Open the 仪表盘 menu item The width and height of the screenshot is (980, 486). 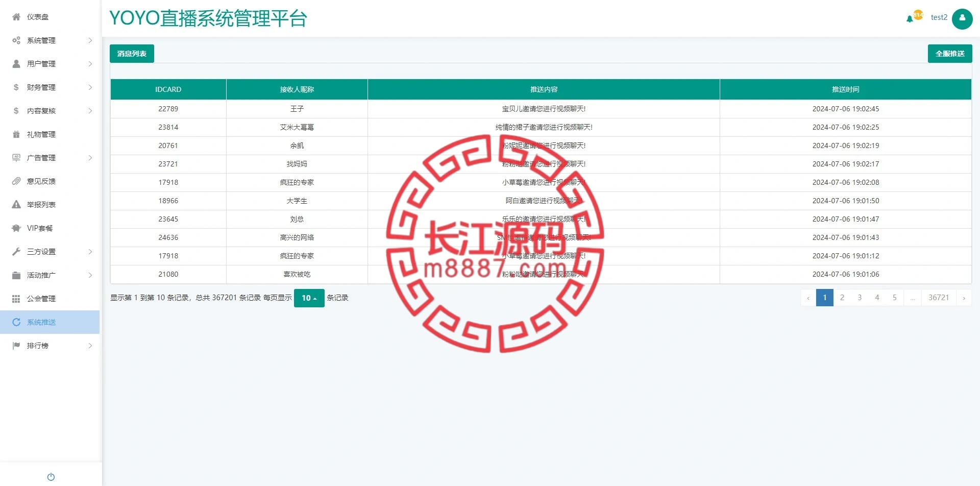tap(50, 17)
